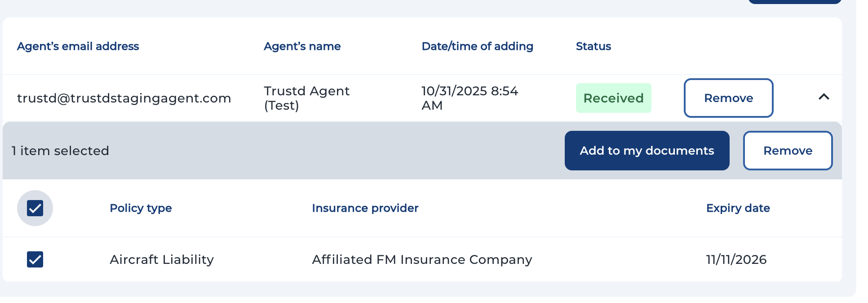Click the Policy type column header
Viewport: 868px width, 303px height.
[141, 208]
